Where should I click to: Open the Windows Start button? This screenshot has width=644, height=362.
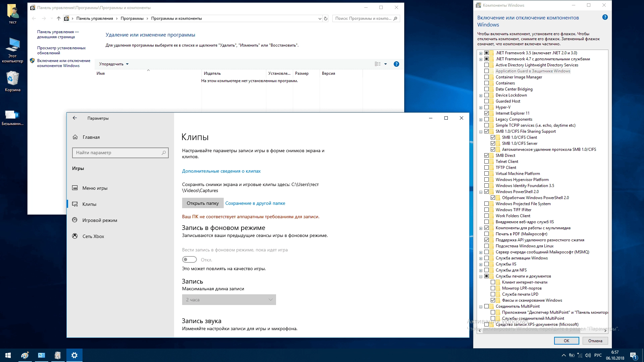pyautogui.click(x=8, y=355)
